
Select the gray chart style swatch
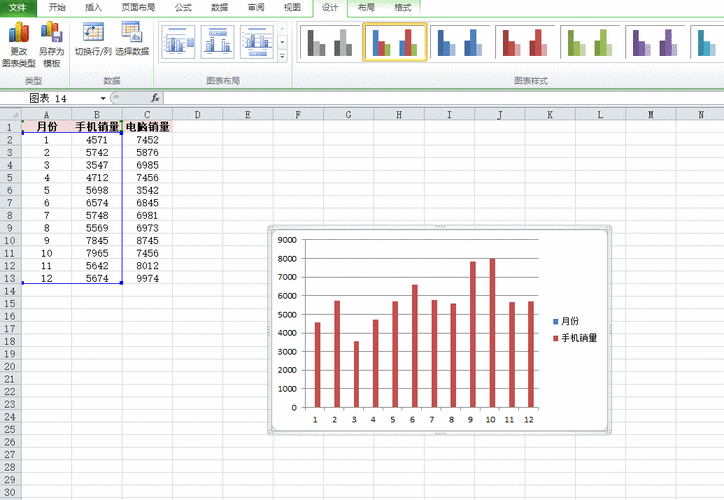[330, 43]
